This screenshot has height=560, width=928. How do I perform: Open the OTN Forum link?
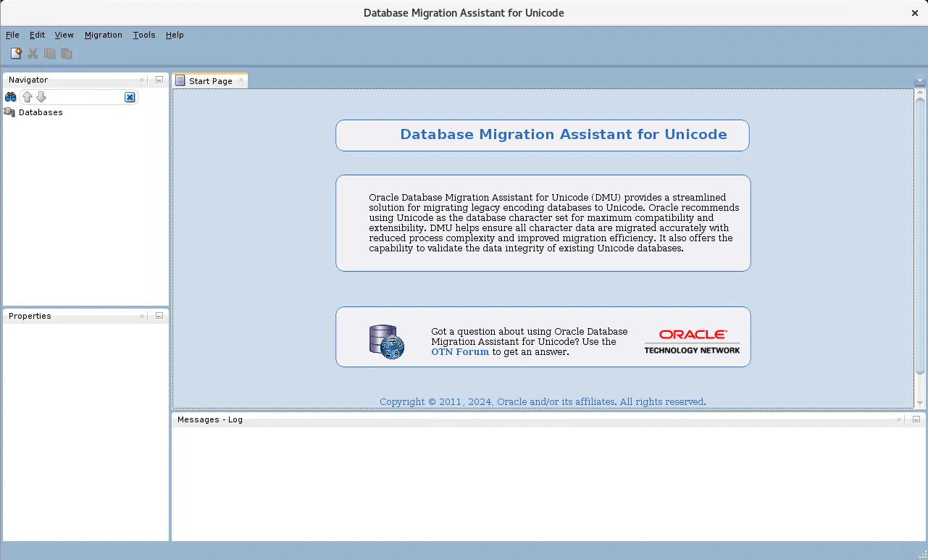[459, 352]
